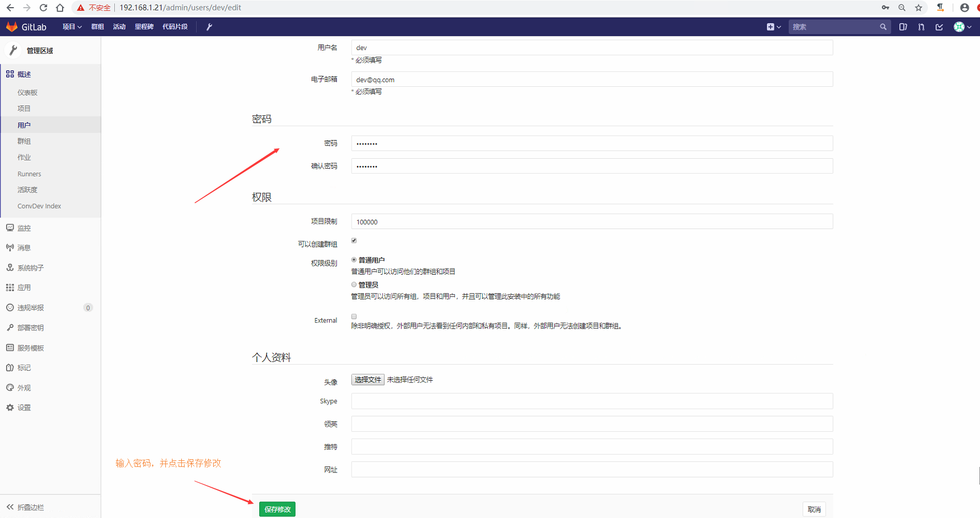The image size is (980, 518).
Task: Click the search magnifier icon
Action: coord(883,26)
